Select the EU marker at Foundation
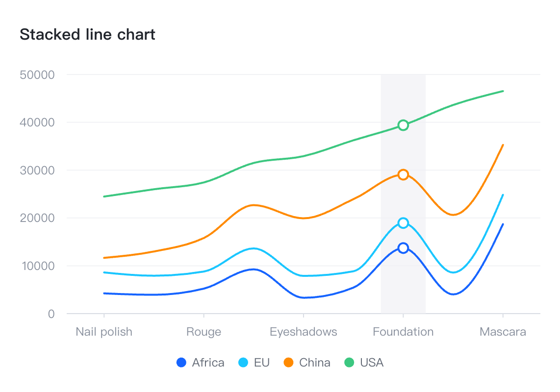 pos(403,223)
